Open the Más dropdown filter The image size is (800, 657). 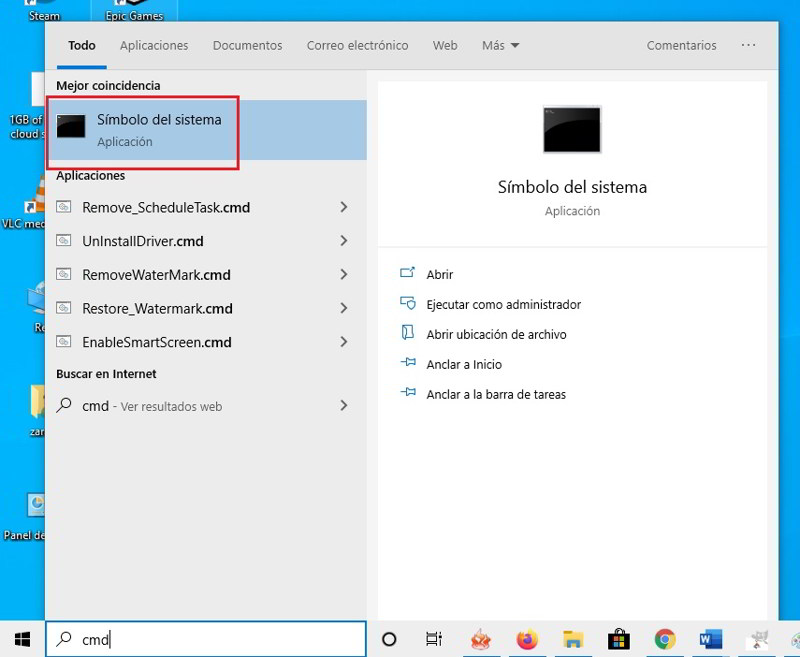coord(500,46)
